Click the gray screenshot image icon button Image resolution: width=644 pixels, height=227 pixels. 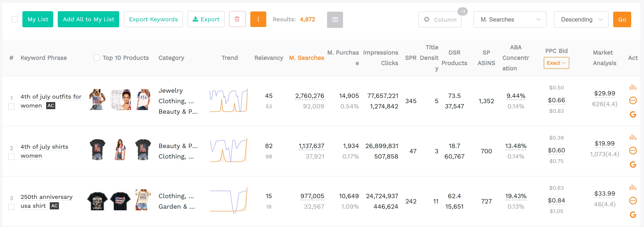point(335,19)
